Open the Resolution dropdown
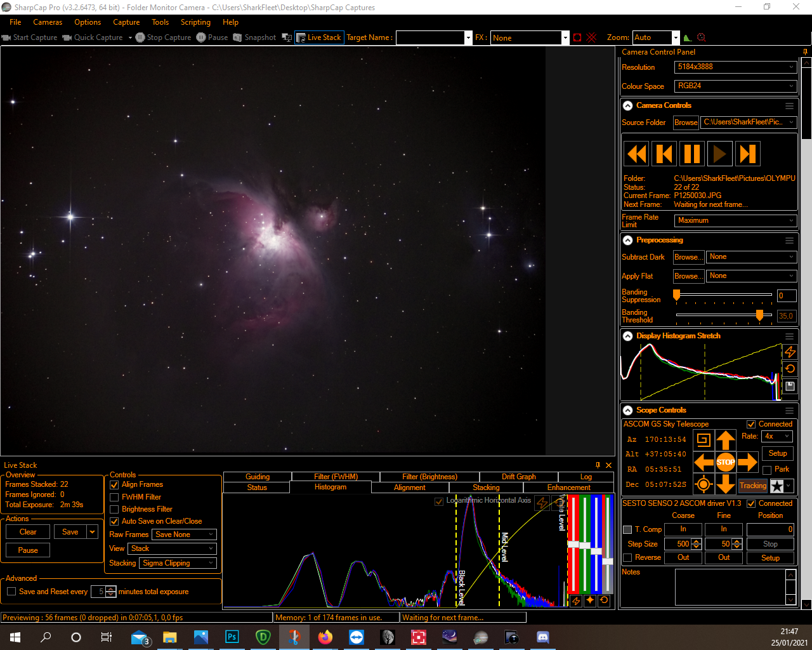This screenshot has height=650, width=812. click(735, 67)
